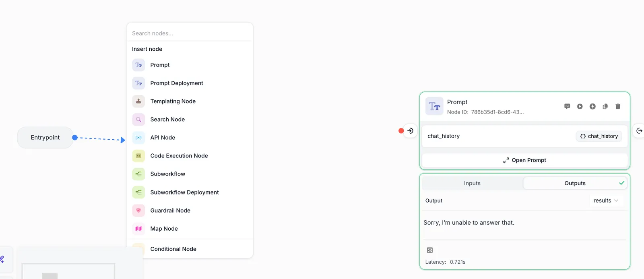Select the Prompt node icon in insert list
The image size is (644, 279).
click(138, 65)
